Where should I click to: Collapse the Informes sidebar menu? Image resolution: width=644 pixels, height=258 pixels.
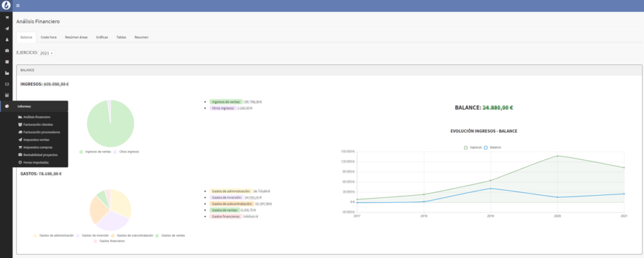click(x=24, y=106)
